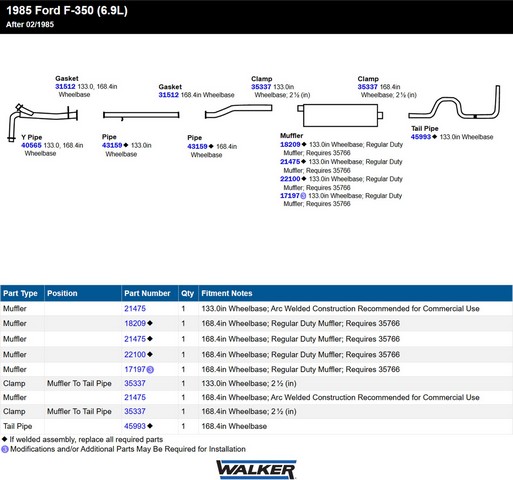Screen dimensions: 513x480
Task: Click the diamond footnote symbol before 'If welded assembly'
Action: click(x=4, y=439)
